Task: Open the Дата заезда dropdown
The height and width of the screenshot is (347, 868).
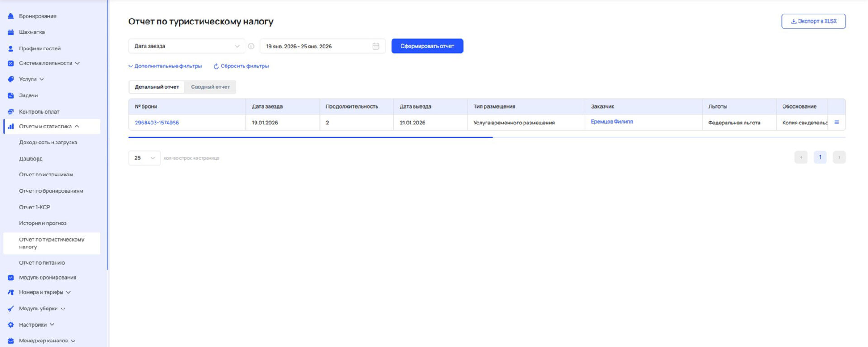Action: [x=186, y=46]
